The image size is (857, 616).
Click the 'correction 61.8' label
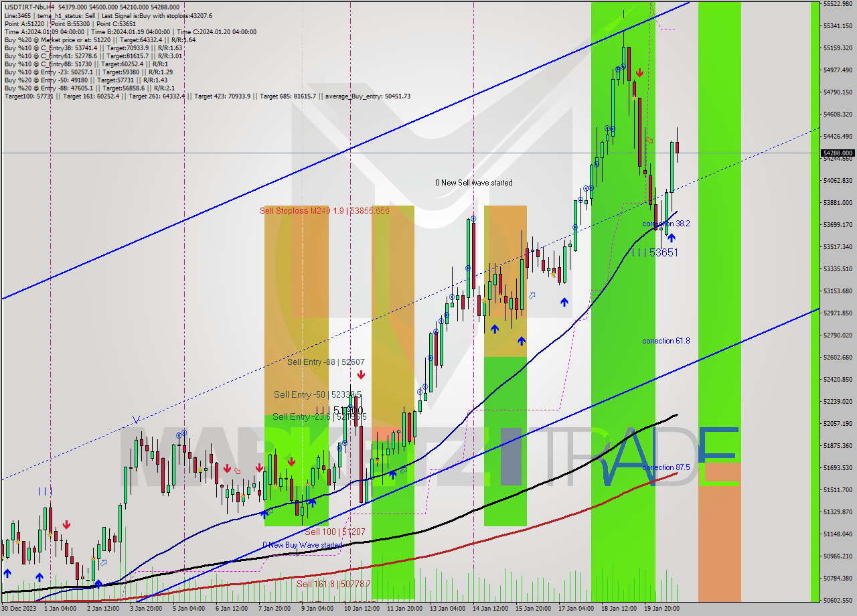click(x=666, y=341)
